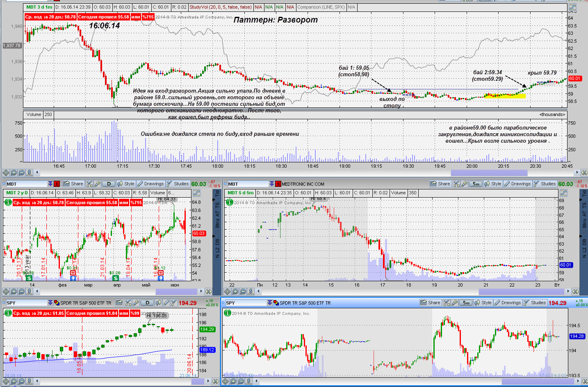Click Trd side tab on MDT daily panel
The height and width of the screenshot is (387, 588).
click(x=217, y=193)
